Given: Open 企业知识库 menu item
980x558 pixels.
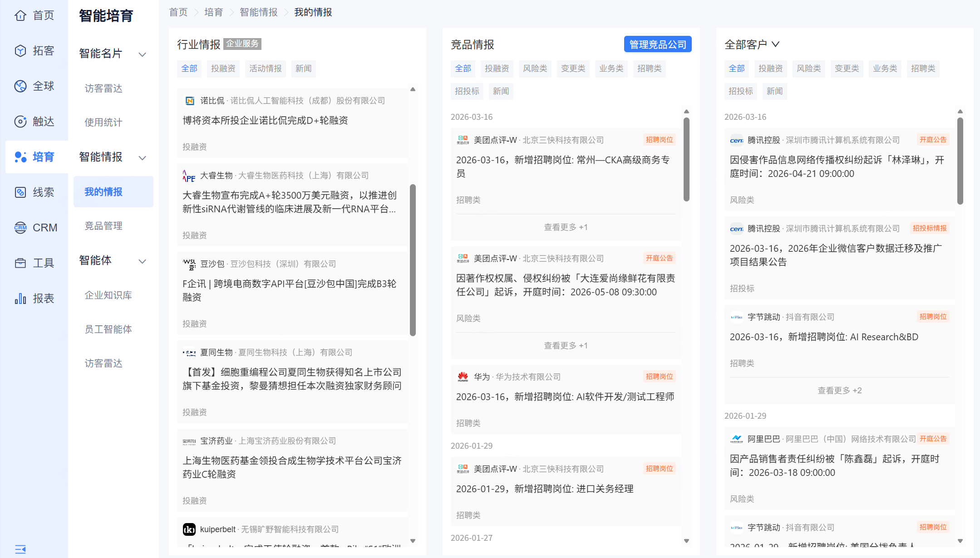Looking at the screenshot, I should click(108, 295).
